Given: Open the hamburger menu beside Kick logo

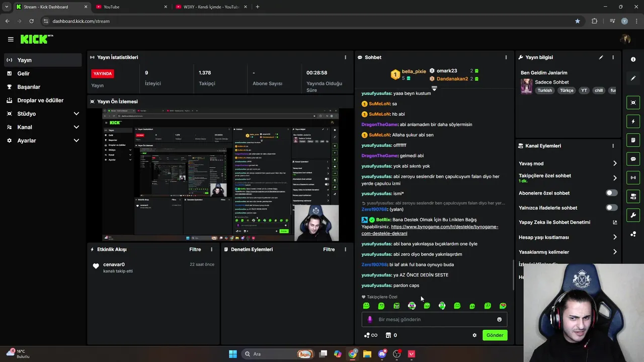Looking at the screenshot, I should (11, 39).
